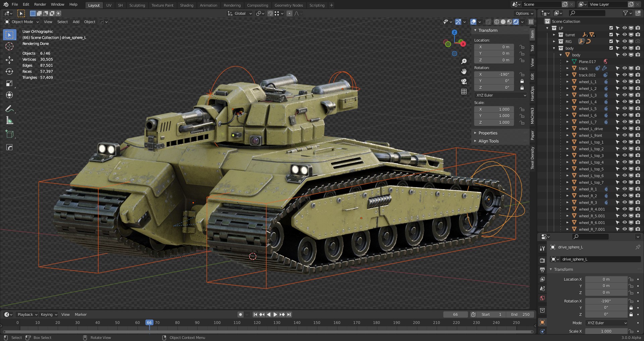Screen dimensions: 644x341
Task: Select the Move tool
Action: coord(9,60)
